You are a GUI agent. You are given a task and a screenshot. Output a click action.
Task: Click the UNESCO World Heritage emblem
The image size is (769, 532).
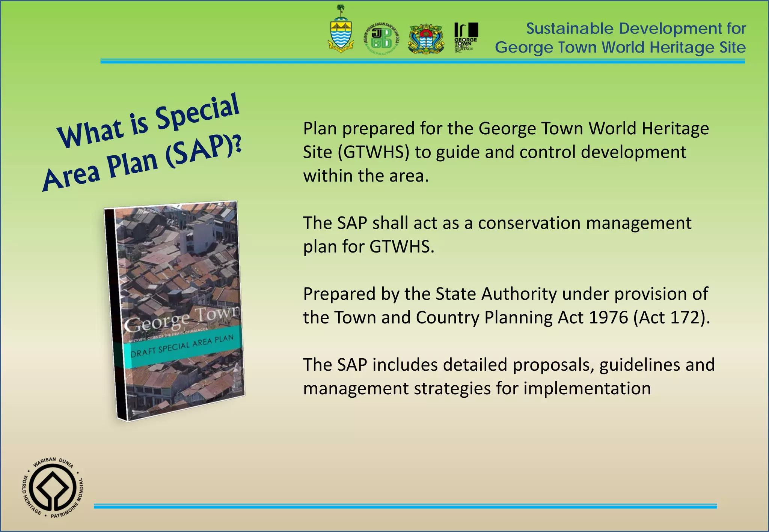click(x=53, y=488)
